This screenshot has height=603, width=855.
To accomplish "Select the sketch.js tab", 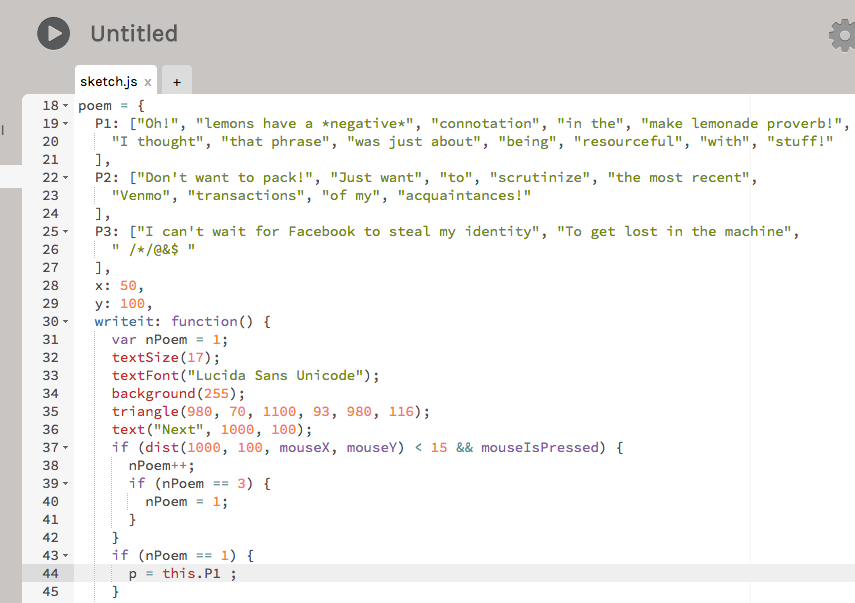I will click(108, 81).
